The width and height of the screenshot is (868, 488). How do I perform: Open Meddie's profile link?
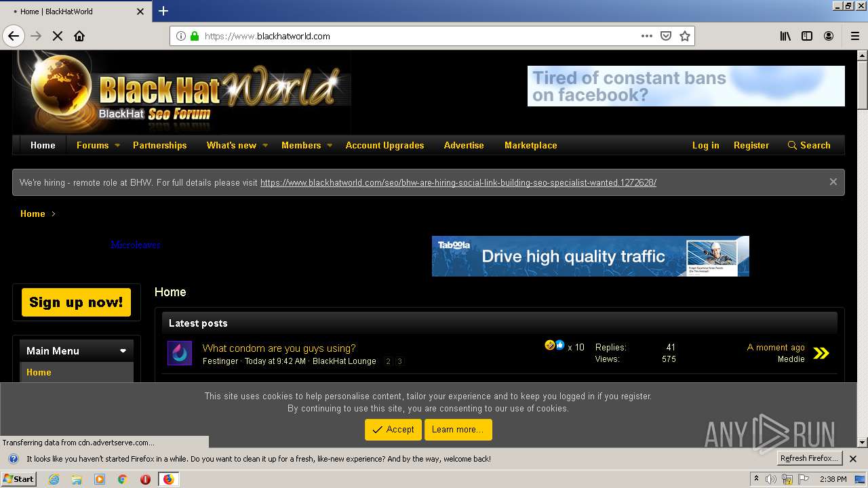pos(791,359)
